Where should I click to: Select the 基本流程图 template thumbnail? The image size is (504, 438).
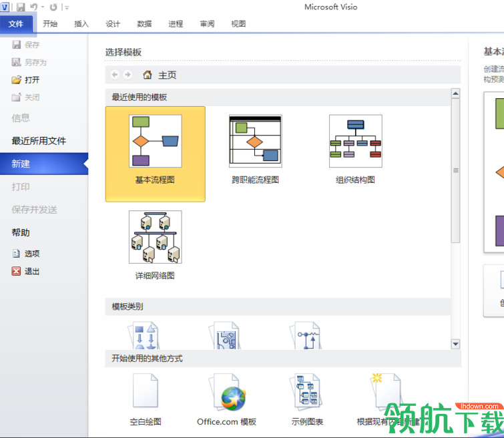156,141
